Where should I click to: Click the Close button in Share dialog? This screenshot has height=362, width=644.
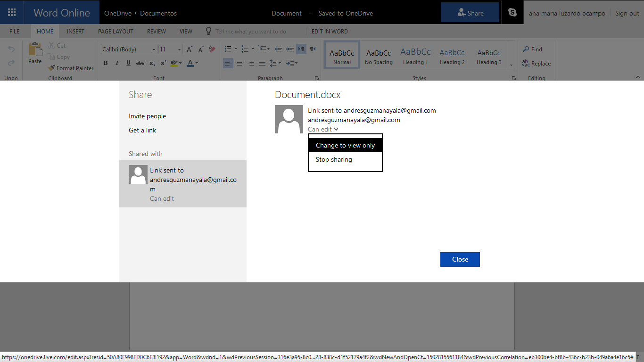[x=460, y=259]
